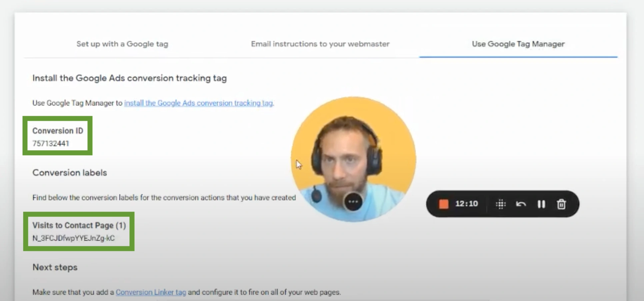Open the drag grid dots on recorder

501,204
